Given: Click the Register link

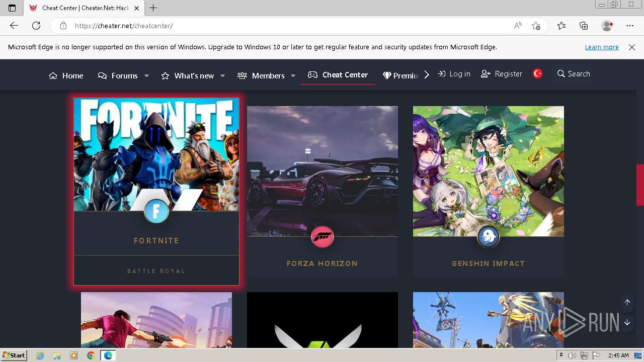Looking at the screenshot, I should point(502,74).
